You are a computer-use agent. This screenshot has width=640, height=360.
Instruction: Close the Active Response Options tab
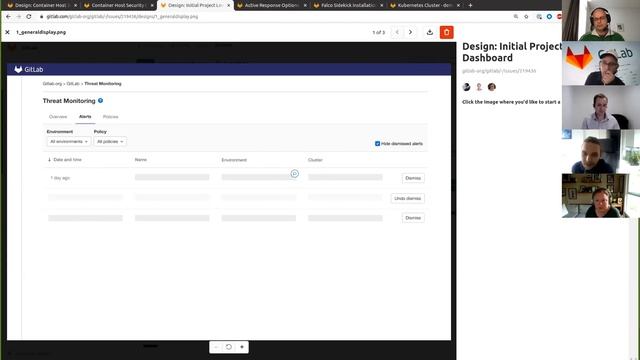(305, 5)
